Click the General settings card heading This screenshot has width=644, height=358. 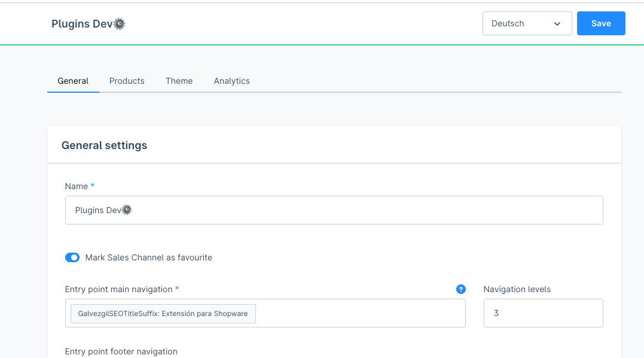tap(104, 145)
